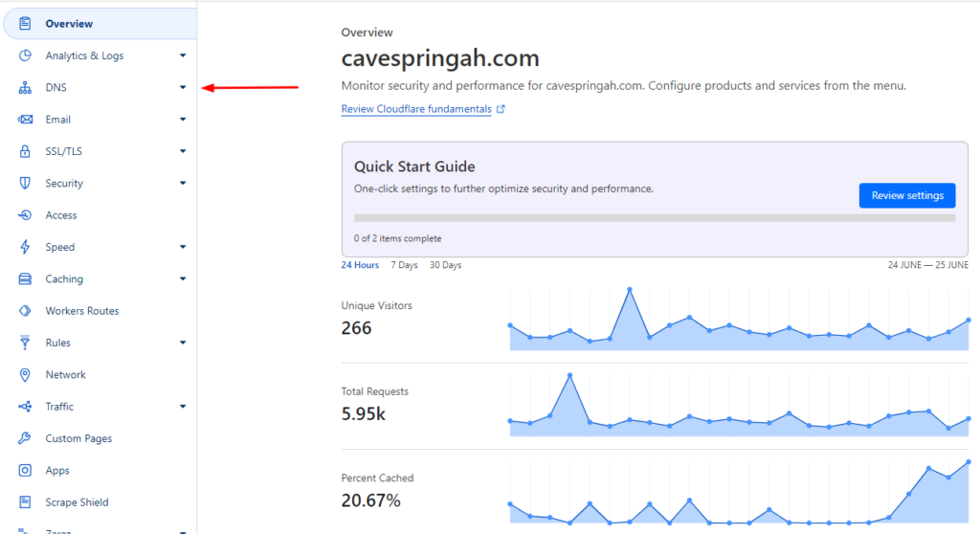Open the Overview menu item
Viewport: 980px width, 534px height.
pos(69,24)
